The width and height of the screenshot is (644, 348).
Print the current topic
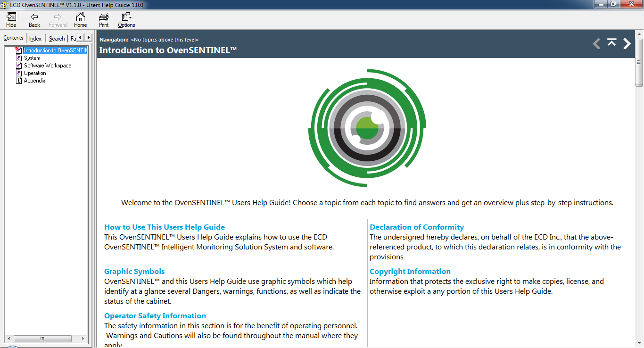click(104, 20)
